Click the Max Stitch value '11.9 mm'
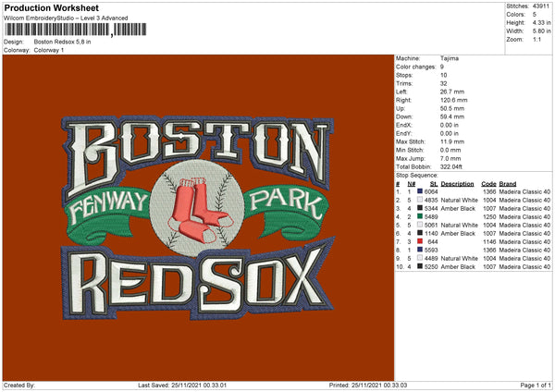The image size is (555, 392). pyautogui.click(x=452, y=141)
